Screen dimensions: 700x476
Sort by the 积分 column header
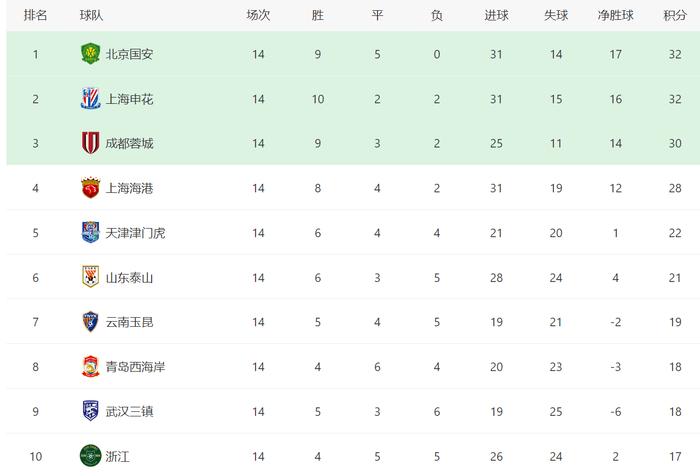click(x=675, y=16)
